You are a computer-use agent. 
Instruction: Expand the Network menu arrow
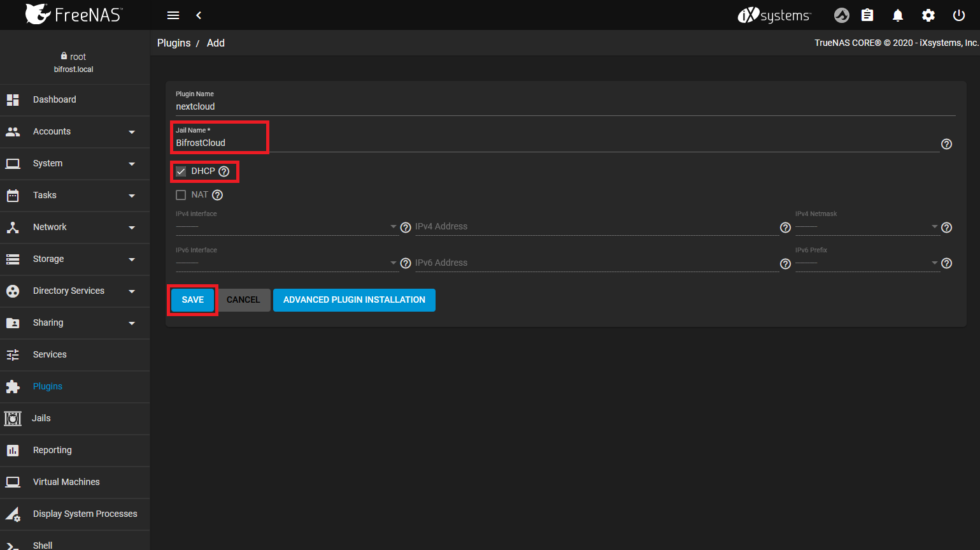point(132,228)
